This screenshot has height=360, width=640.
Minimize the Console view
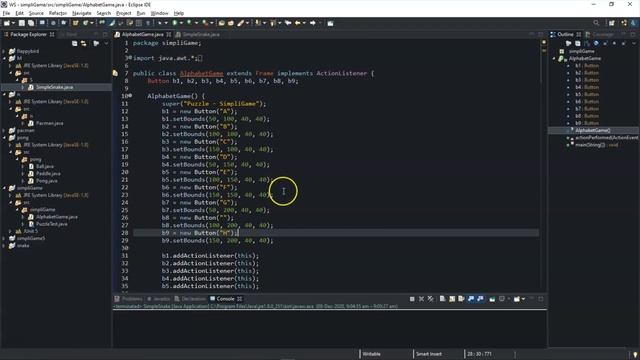[x=532, y=299]
